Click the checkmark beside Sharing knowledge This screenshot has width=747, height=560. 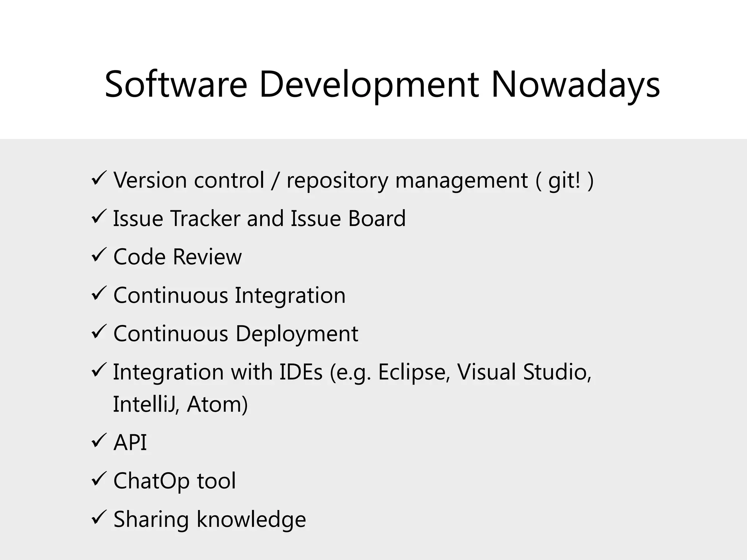pos(98,517)
